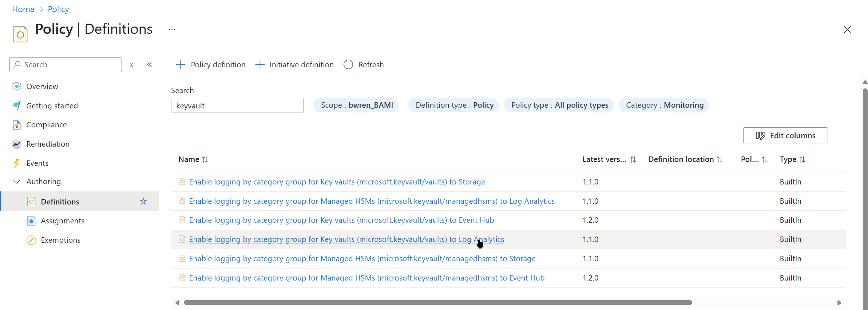Click the Refresh circular arrow icon
The width and height of the screenshot is (868, 310).
point(348,65)
